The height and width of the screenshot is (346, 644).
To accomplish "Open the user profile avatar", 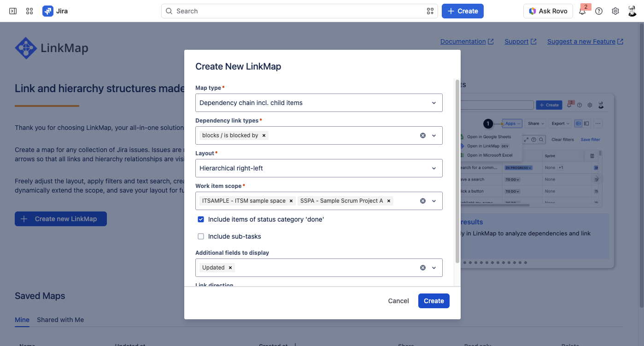I will [632, 11].
